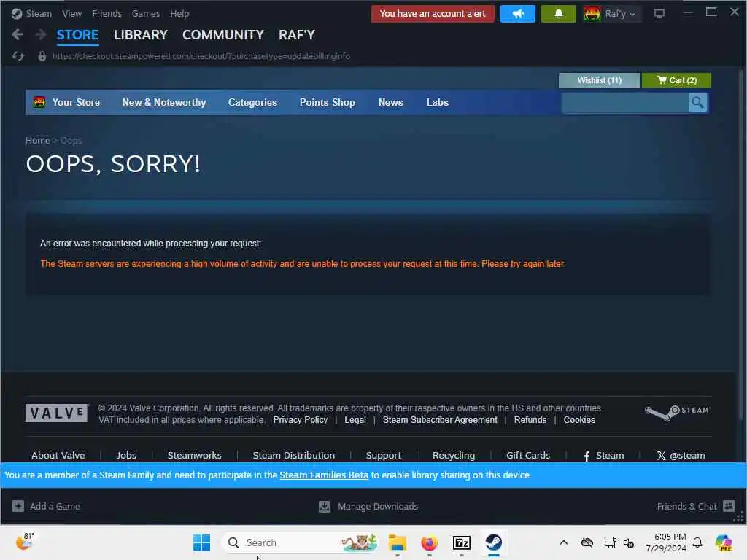Open the View menu
Viewport: 747px width, 560px height.
72,14
